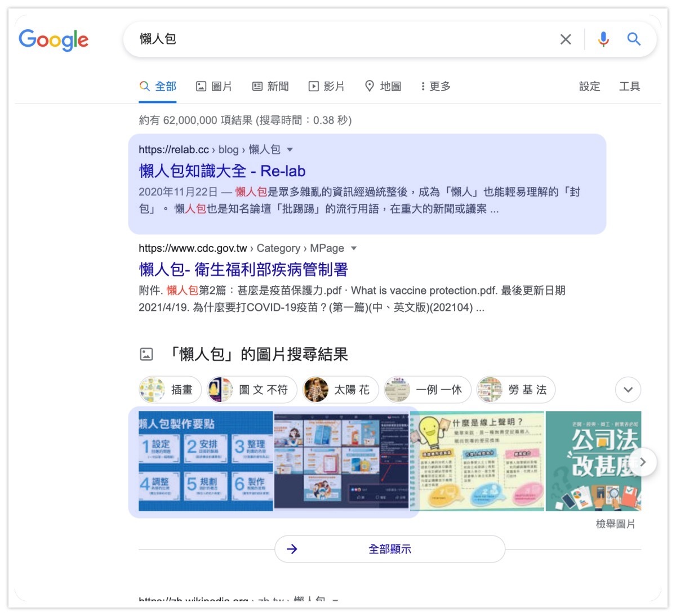Click the X to clear the search query
The height and width of the screenshot is (616, 676).
pyautogui.click(x=566, y=39)
